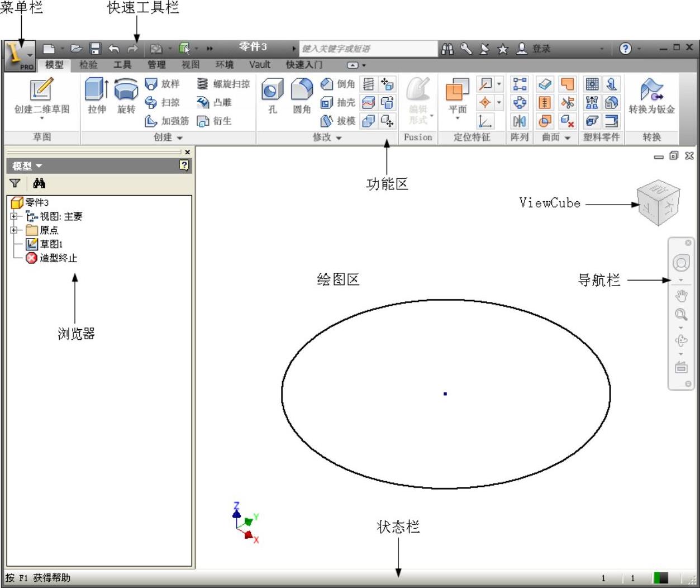Expand the quick access toolbar overflow arrows
The height and width of the screenshot is (588, 700).
209,49
